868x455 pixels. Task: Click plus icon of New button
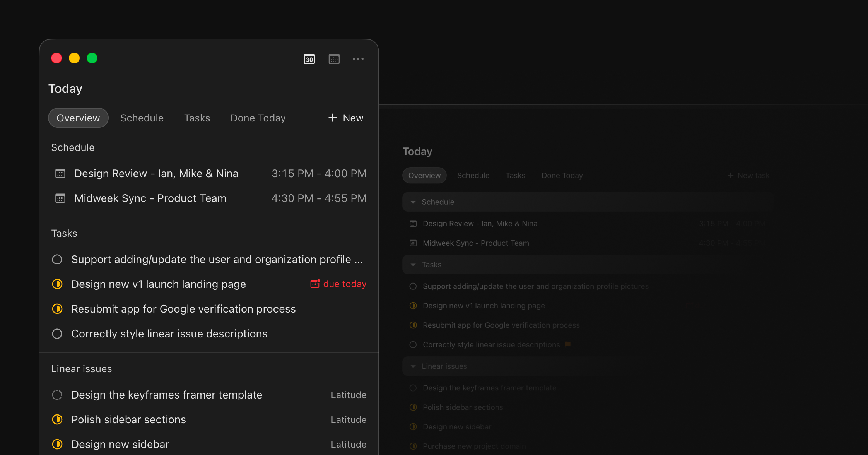pyautogui.click(x=332, y=118)
